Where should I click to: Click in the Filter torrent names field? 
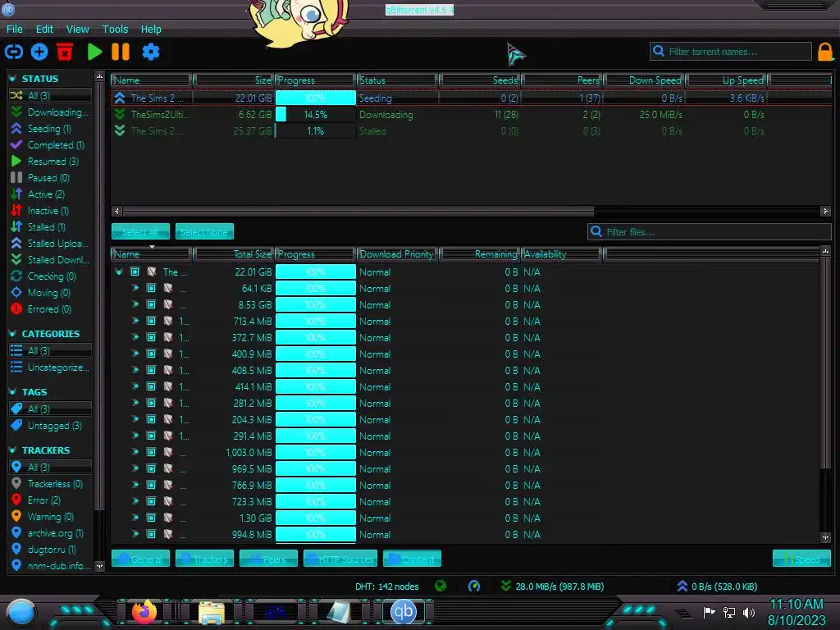click(731, 52)
